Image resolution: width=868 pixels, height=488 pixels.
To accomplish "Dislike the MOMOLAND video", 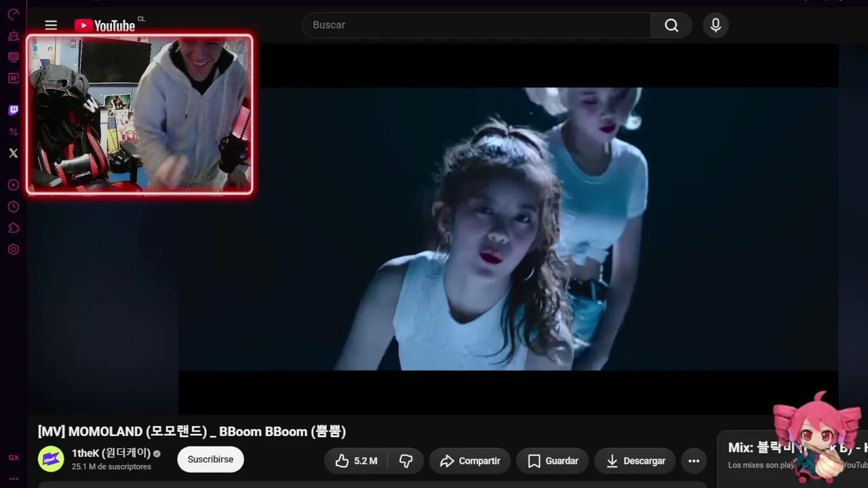I will click(x=406, y=461).
